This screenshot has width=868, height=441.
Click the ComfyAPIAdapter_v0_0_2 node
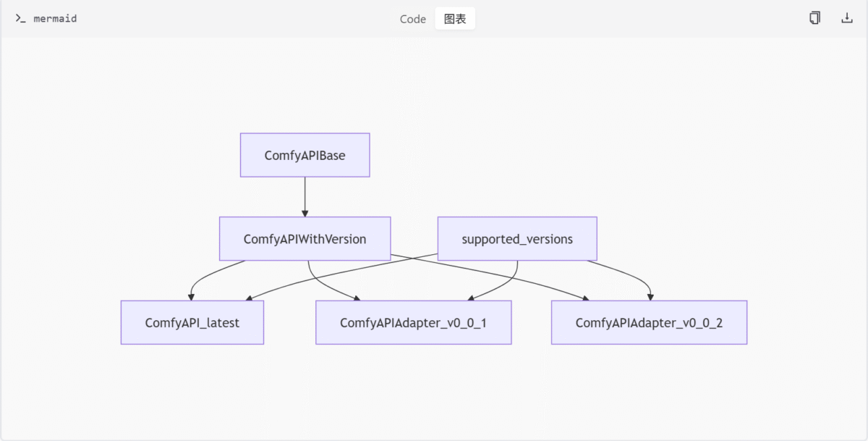[649, 323]
